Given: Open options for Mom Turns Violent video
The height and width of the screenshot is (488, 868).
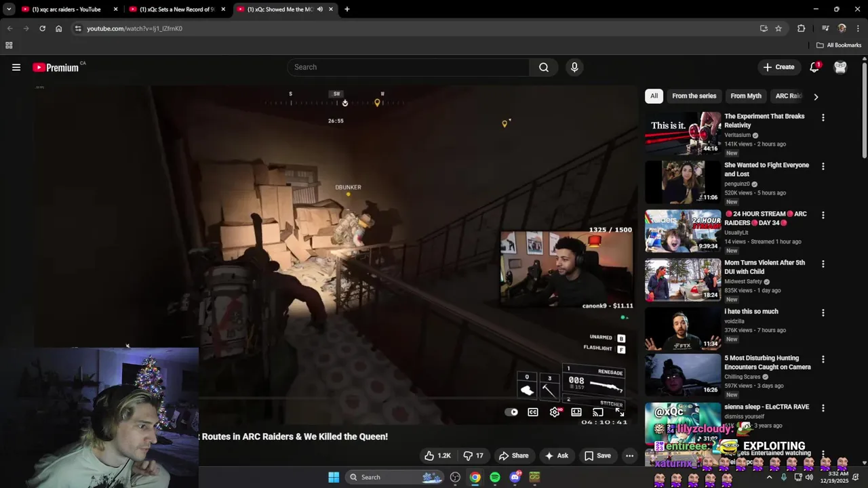Looking at the screenshot, I should [823, 264].
